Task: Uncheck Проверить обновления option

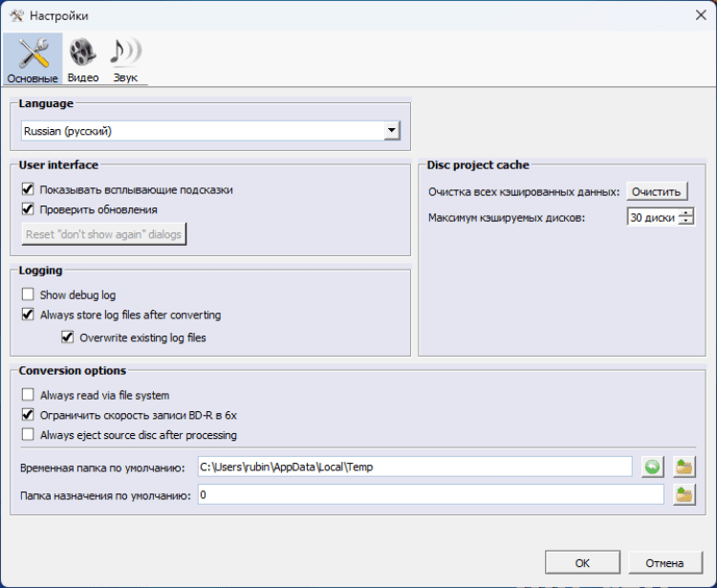Action: click(x=28, y=209)
